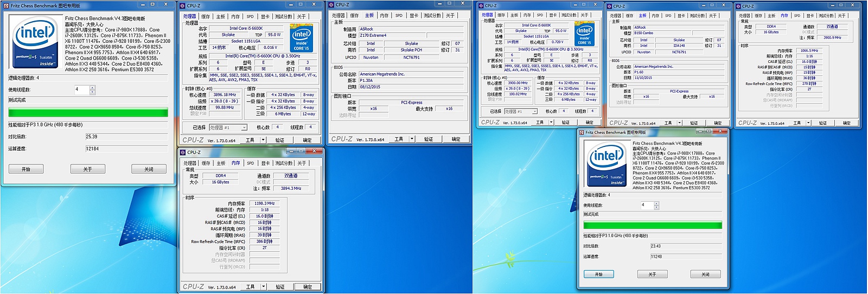Close the B150 Combo CPU-Z window

click(724, 5)
